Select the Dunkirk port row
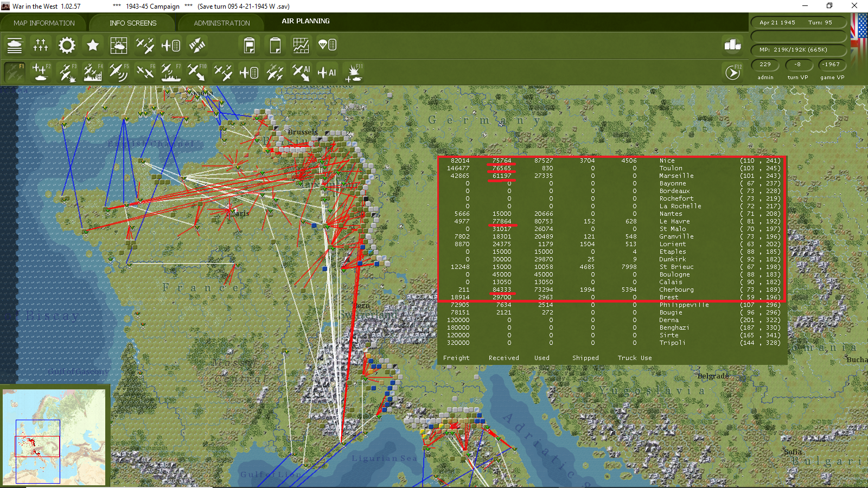Screen dimensions: 868x488 coord(612,259)
